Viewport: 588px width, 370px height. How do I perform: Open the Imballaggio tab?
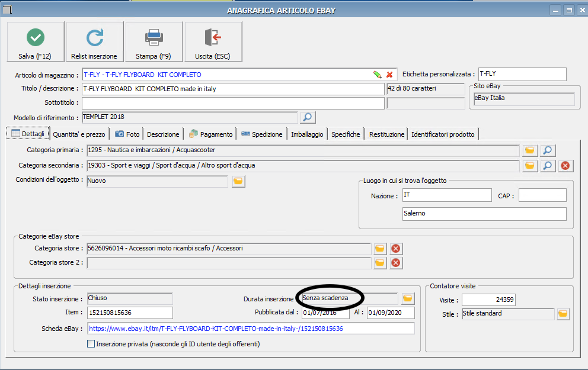pos(307,134)
